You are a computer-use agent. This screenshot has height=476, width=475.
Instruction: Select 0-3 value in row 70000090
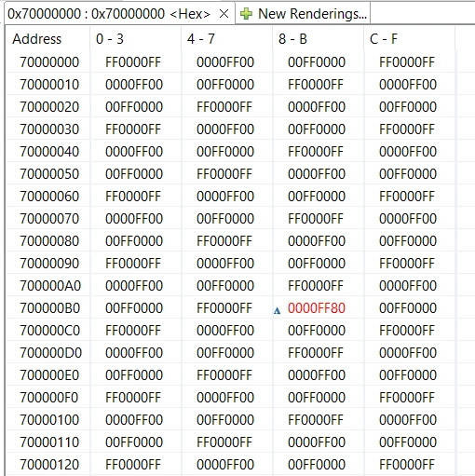click(133, 264)
